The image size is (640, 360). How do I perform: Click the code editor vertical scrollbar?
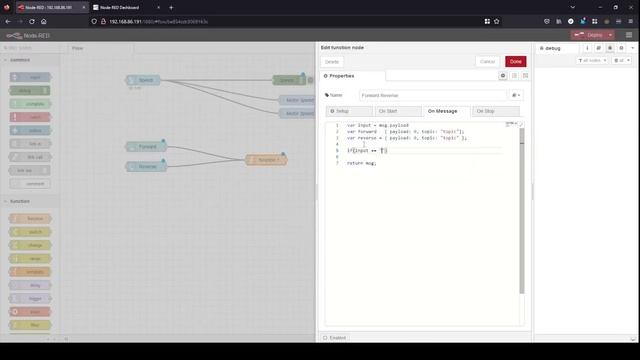(522, 210)
